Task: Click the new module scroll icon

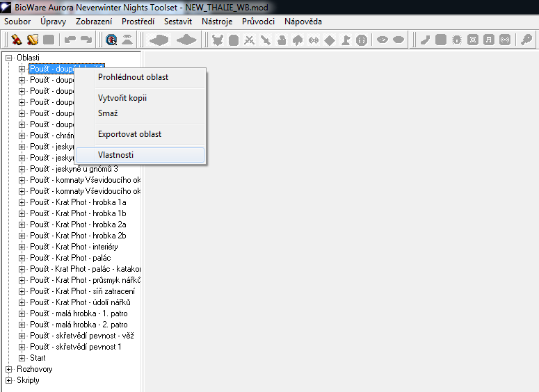Action: [x=16, y=40]
